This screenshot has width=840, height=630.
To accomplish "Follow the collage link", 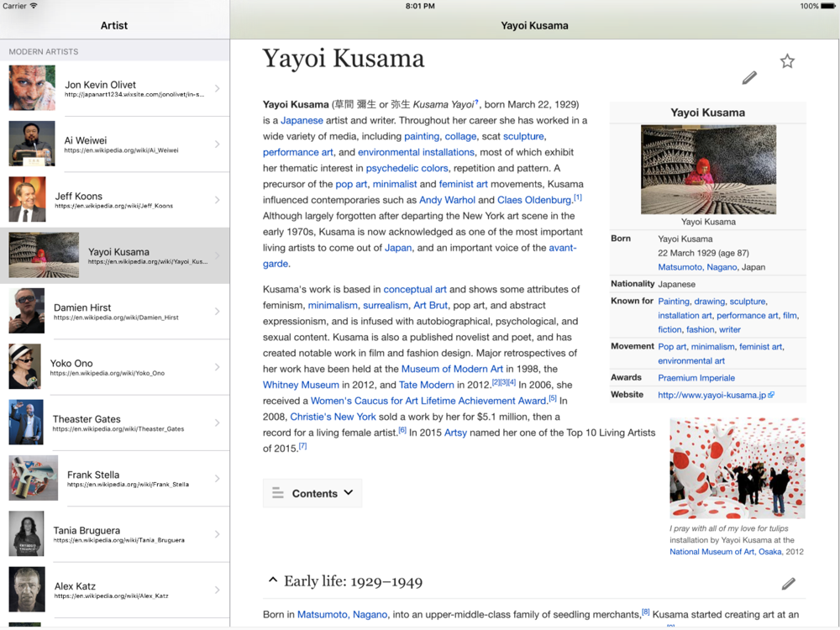I will point(460,137).
